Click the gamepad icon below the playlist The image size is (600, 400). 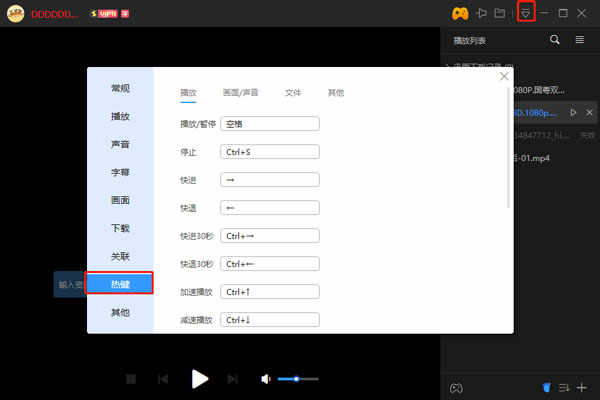456,388
